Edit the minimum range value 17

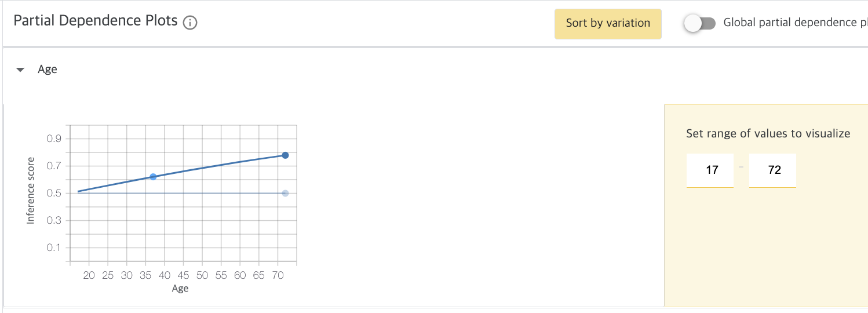pos(710,170)
